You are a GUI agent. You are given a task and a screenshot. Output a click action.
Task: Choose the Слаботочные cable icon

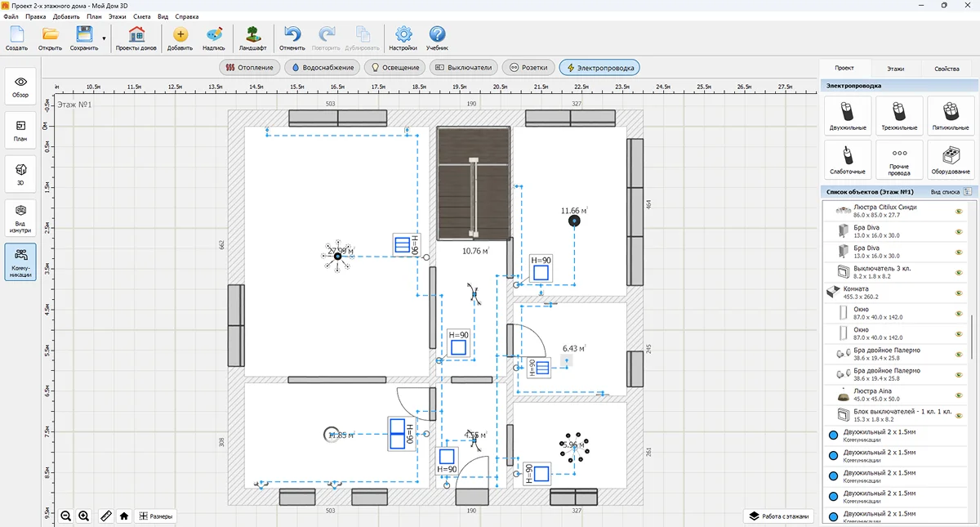pos(849,159)
